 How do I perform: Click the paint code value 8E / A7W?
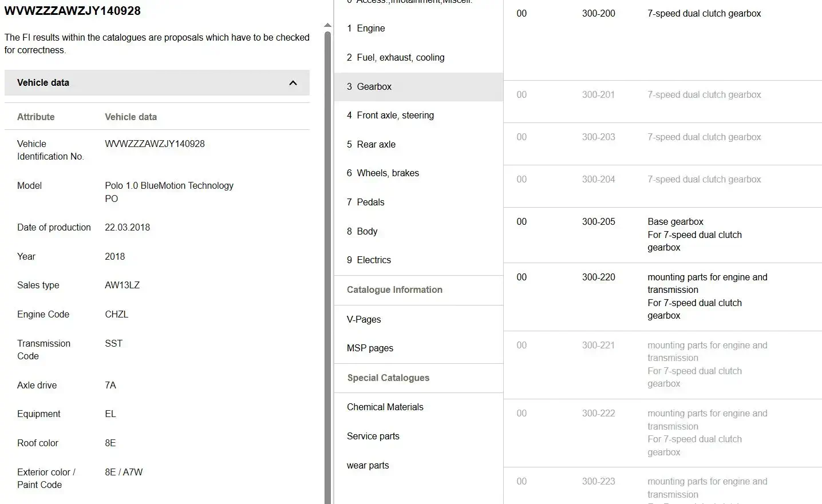[124, 473]
